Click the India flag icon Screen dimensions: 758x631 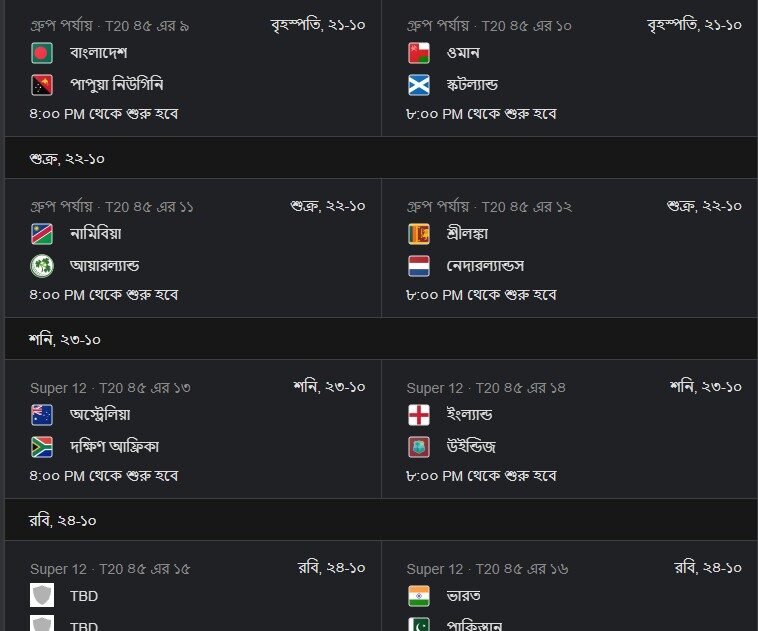click(419, 596)
